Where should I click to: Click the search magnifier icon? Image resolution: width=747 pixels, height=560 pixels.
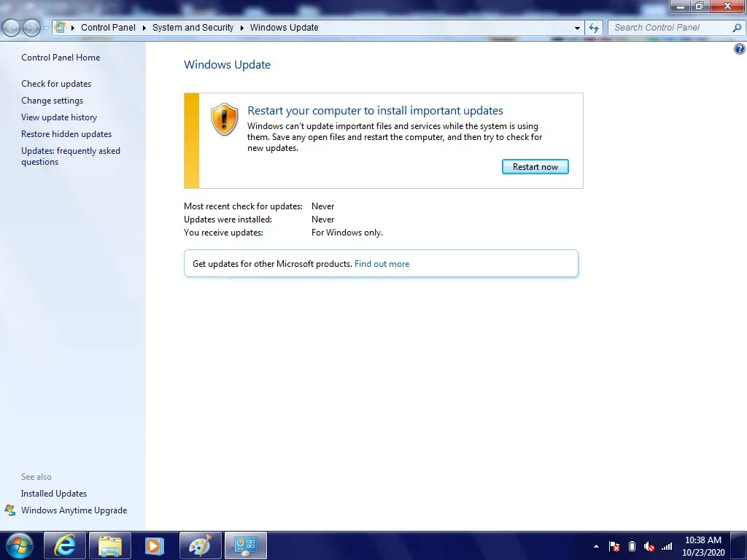(737, 28)
